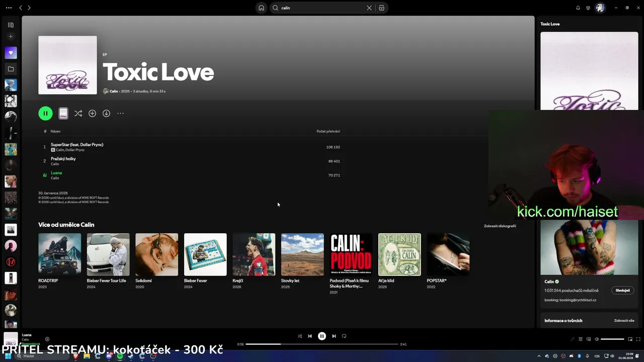
Task: Open the miniplayer
Action: [x=630, y=339]
